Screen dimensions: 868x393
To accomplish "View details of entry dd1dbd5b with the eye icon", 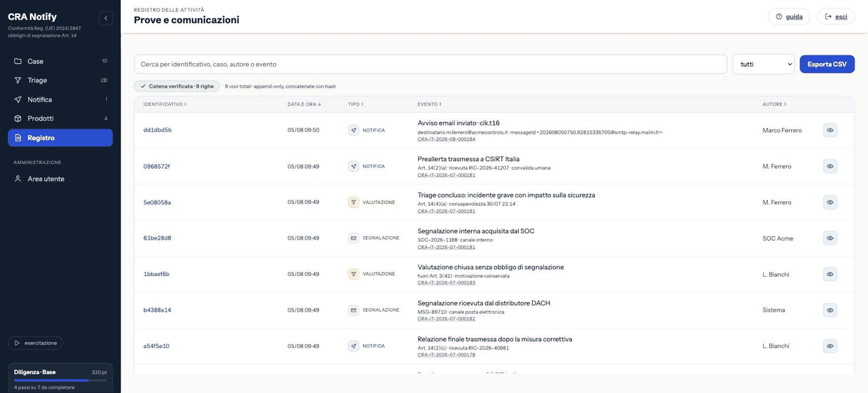I will (830, 130).
